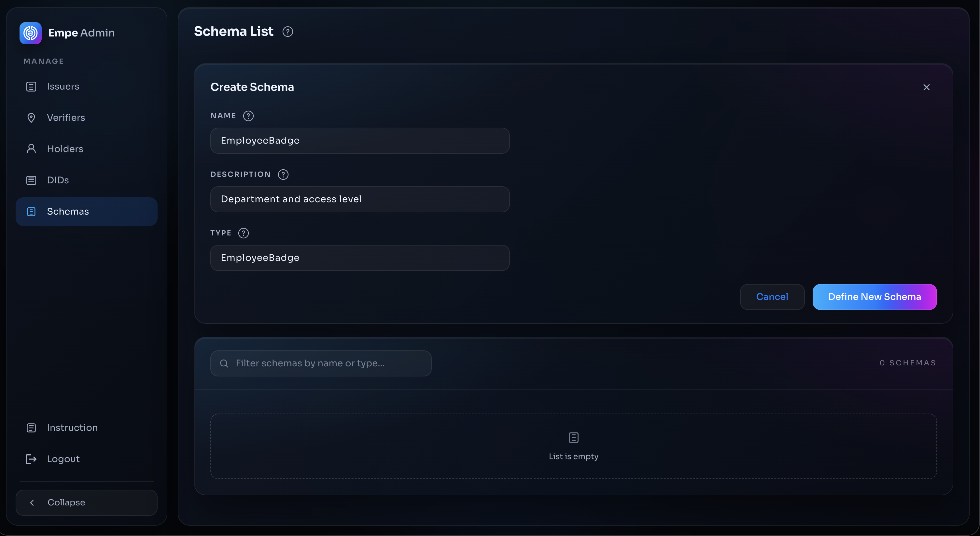The height and width of the screenshot is (536, 980).
Task: Click the search magnifier icon
Action: 224,364
